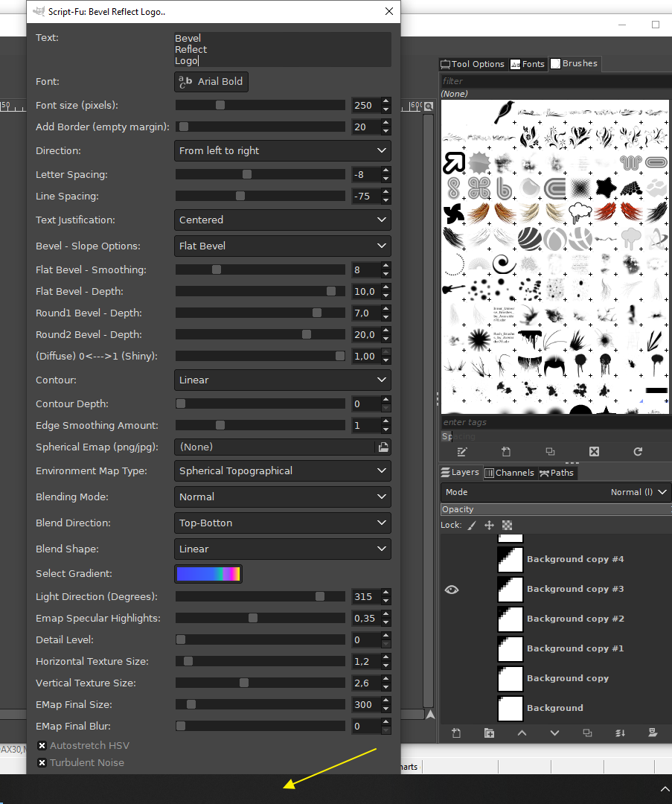
Task: Delete the selected brush
Action: [x=594, y=452]
